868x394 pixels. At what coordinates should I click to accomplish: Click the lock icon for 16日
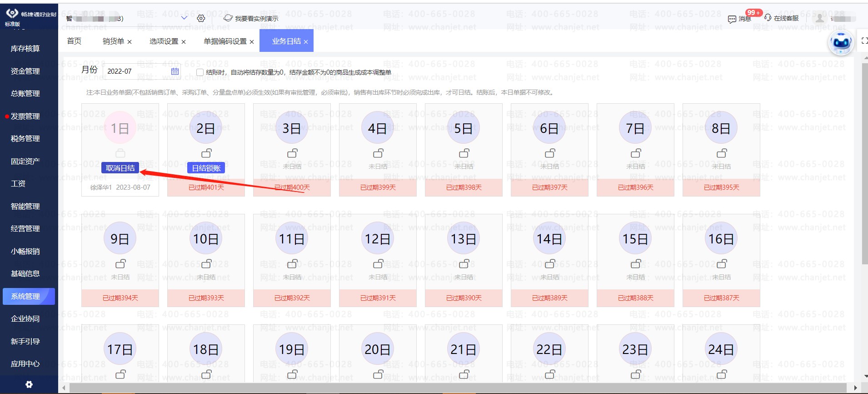[722, 264]
